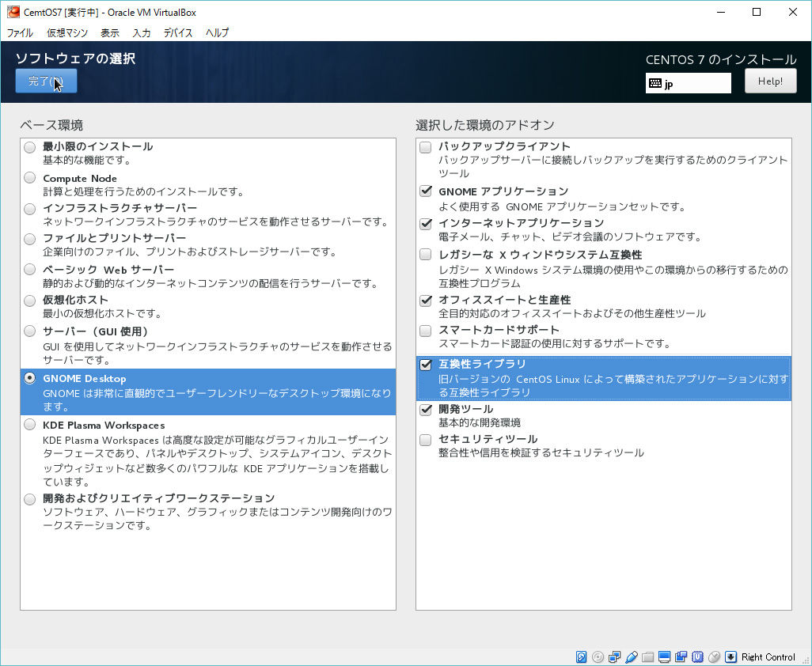Viewport: 812px width, 666px height.
Task: Click the mouse integration status icon
Action: [714, 657]
